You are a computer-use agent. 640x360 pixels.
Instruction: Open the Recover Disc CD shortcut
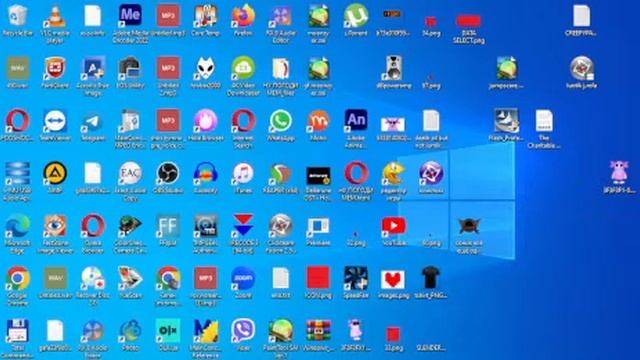point(93,279)
